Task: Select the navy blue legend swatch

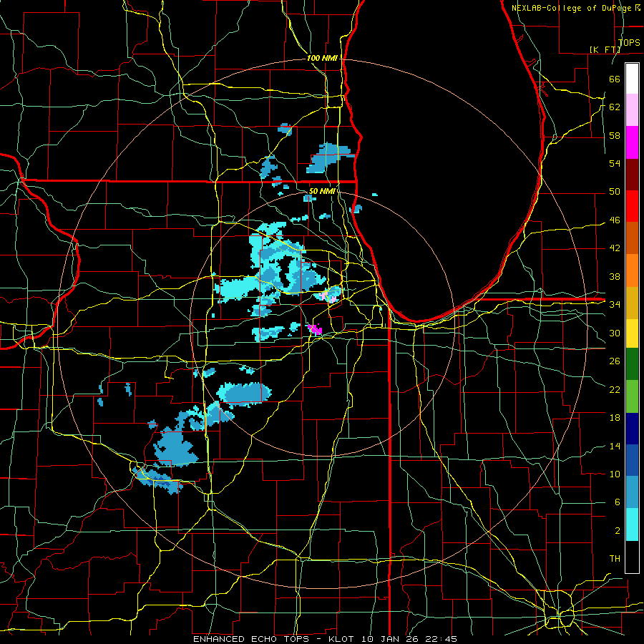Action: [632, 429]
